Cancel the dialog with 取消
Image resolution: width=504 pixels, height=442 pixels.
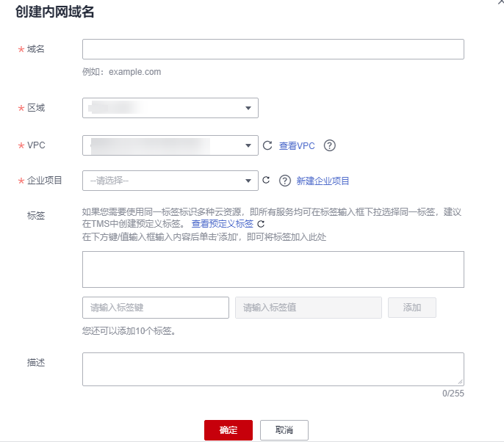pos(284,430)
